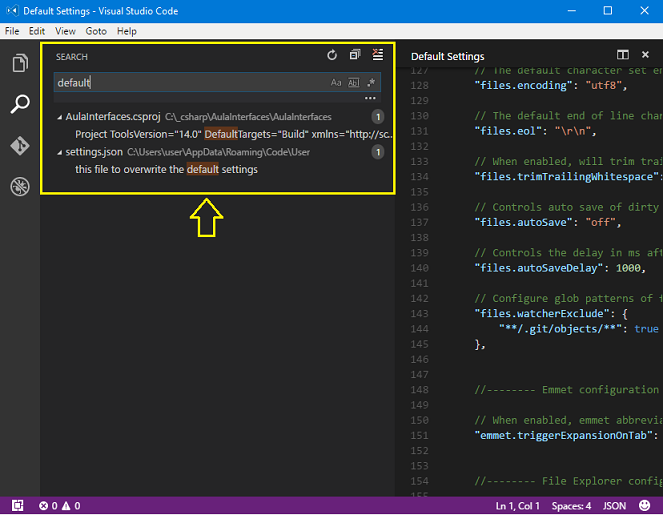Click the "emmet.triggerExpansionOnTab" line

click(568, 436)
